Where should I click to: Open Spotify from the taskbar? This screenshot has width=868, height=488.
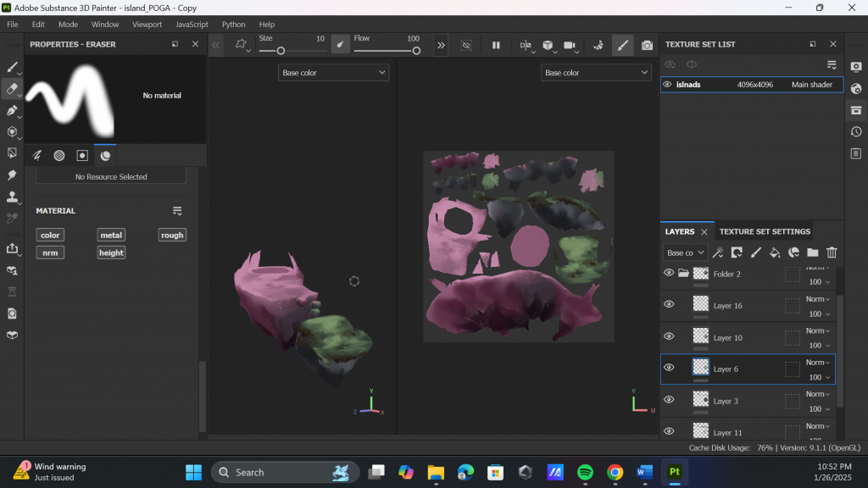coord(585,472)
